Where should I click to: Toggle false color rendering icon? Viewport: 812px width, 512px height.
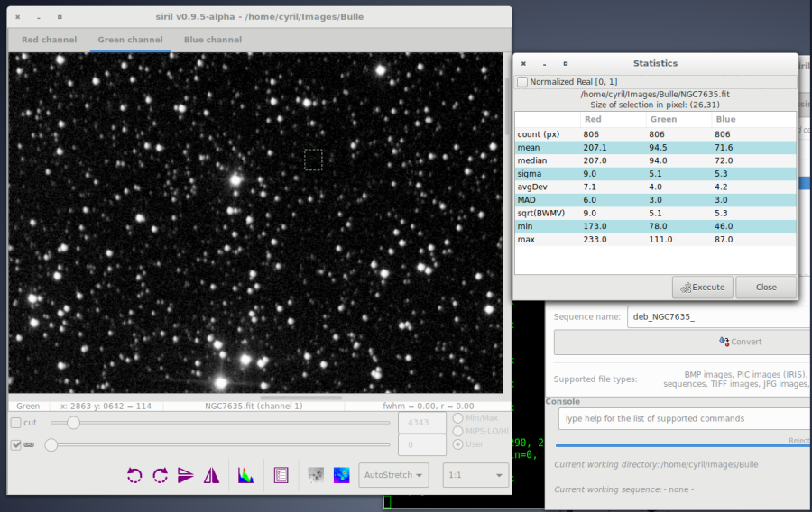tap(342, 475)
